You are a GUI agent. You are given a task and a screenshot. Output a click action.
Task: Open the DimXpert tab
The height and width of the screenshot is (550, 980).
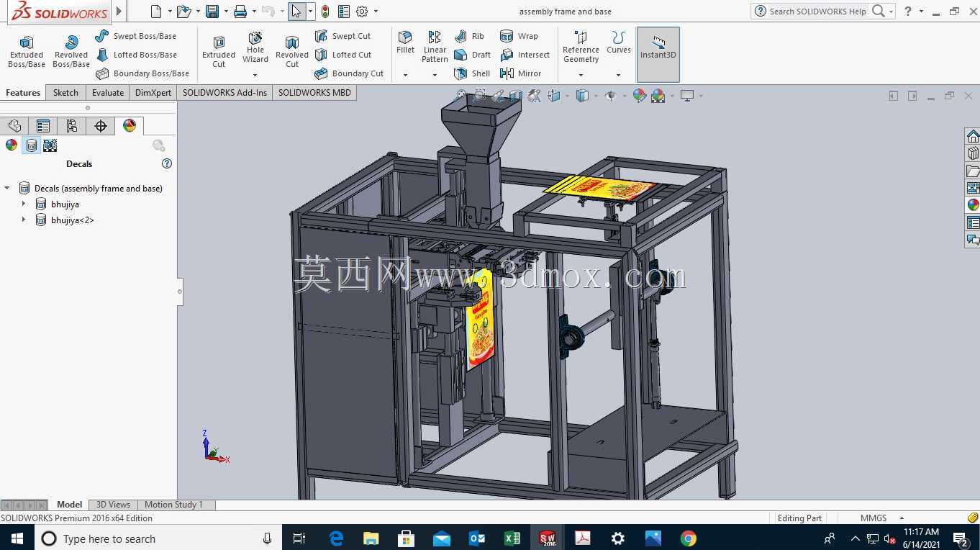pyautogui.click(x=153, y=93)
